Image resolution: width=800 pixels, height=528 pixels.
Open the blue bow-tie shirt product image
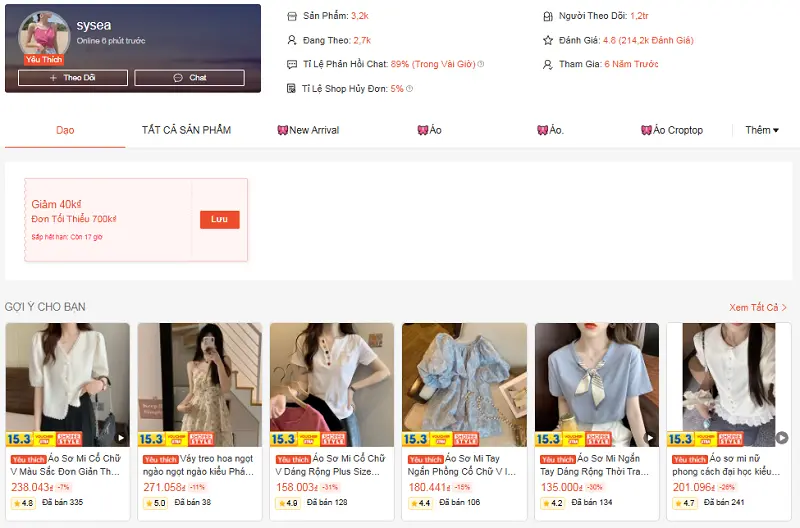(x=596, y=385)
